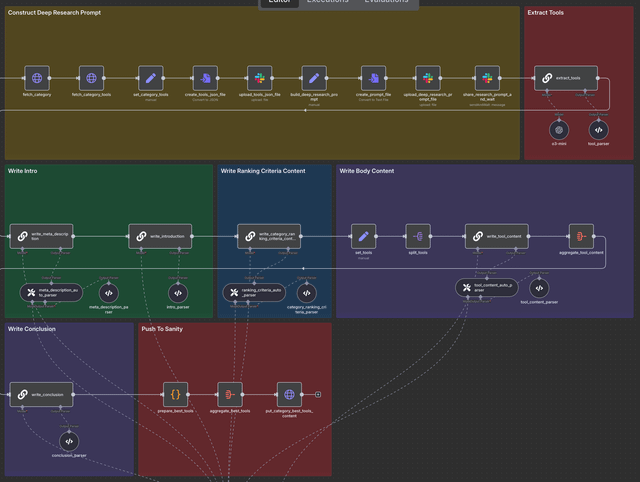640x482 pixels.
Task: Click the aggregate_tool_content node
Action: (x=581, y=236)
